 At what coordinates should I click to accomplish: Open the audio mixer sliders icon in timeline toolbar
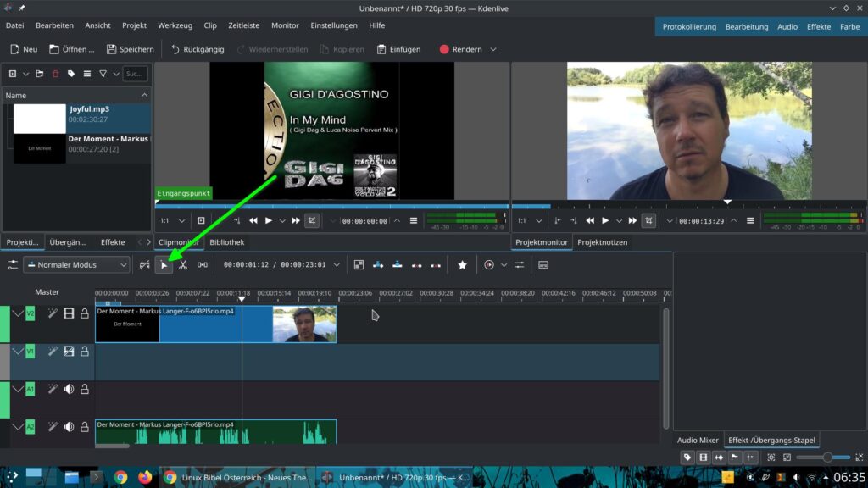[x=520, y=265]
